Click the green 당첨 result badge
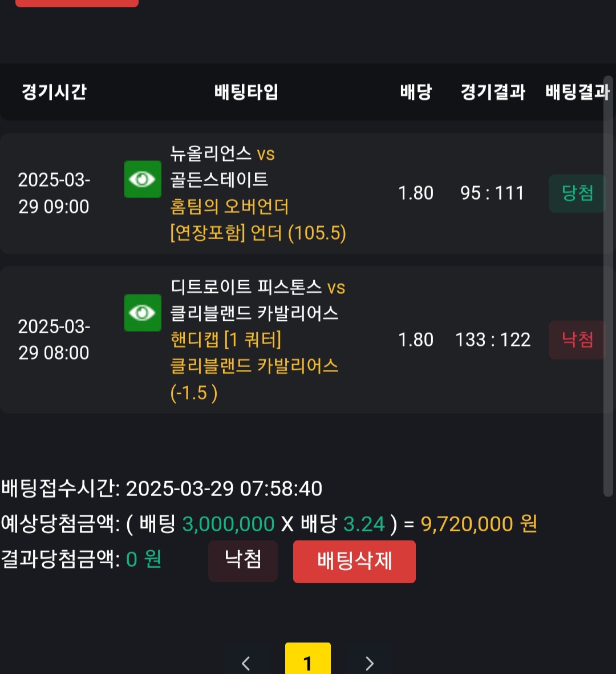616x674 pixels. 577,193
